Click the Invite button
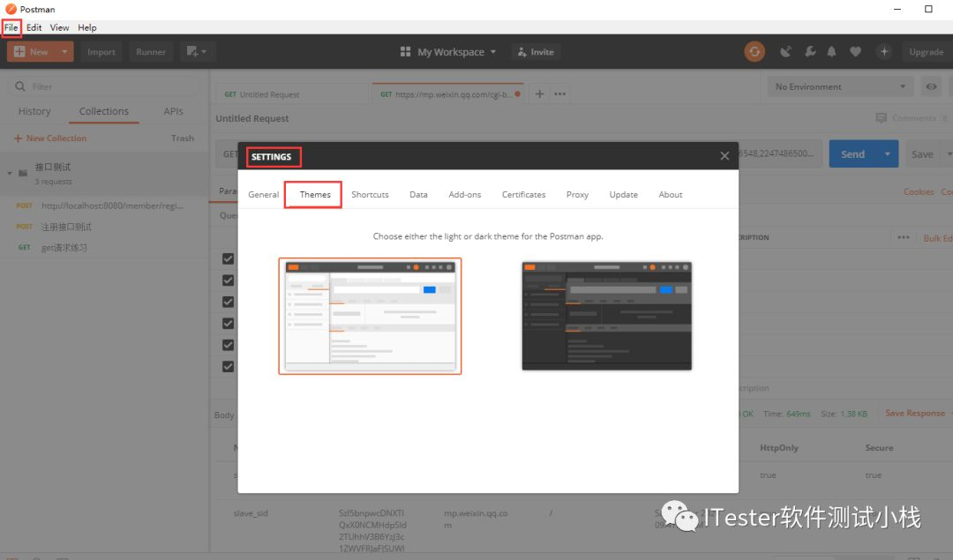Screen dimensions: 953x560 (537, 52)
